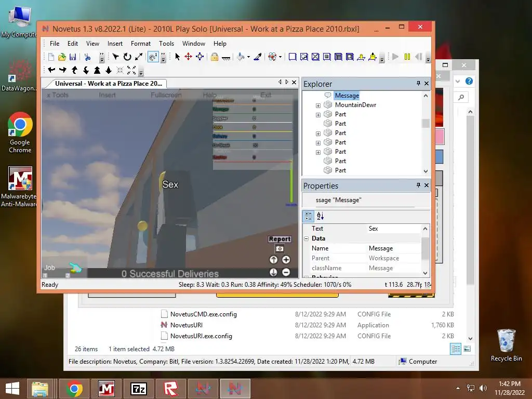Click the Reset step-back playback button
Image resolution: width=532 pixels, height=399 pixels.
coord(419,57)
